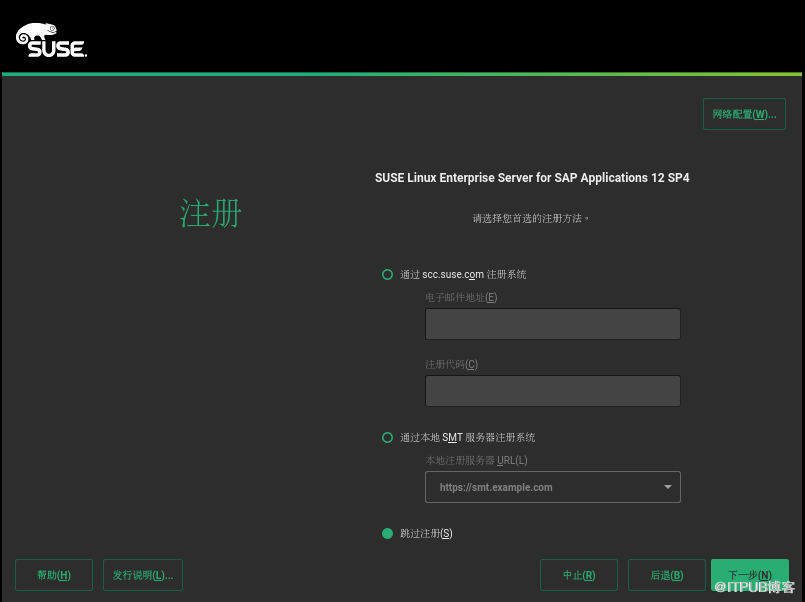Click the 注册代码(C) field label
This screenshot has height=602, width=805.
pyautogui.click(x=451, y=364)
